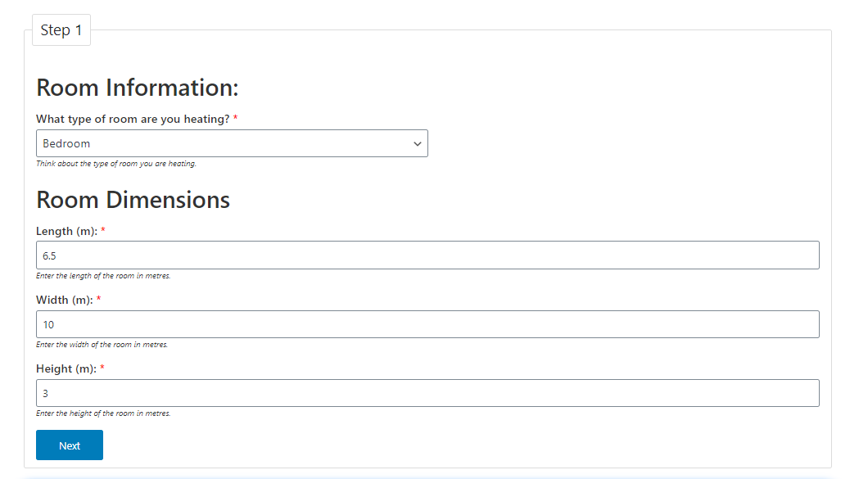Click the Height (m) field label
This screenshot has height=479, width=868.
pyautogui.click(x=66, y=369)
